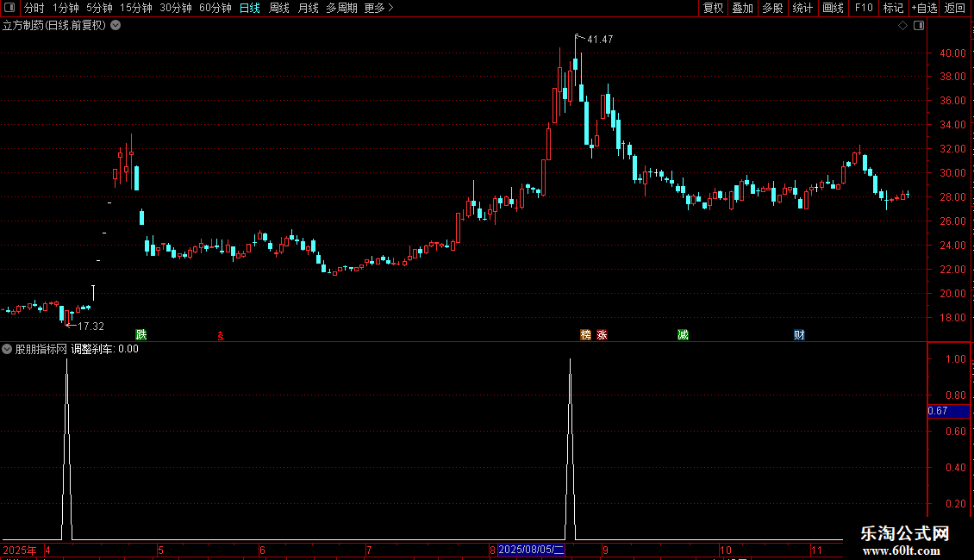
Task: Click the red 涨 event marker
Action: pyautogui.click(x=602, y=334)
